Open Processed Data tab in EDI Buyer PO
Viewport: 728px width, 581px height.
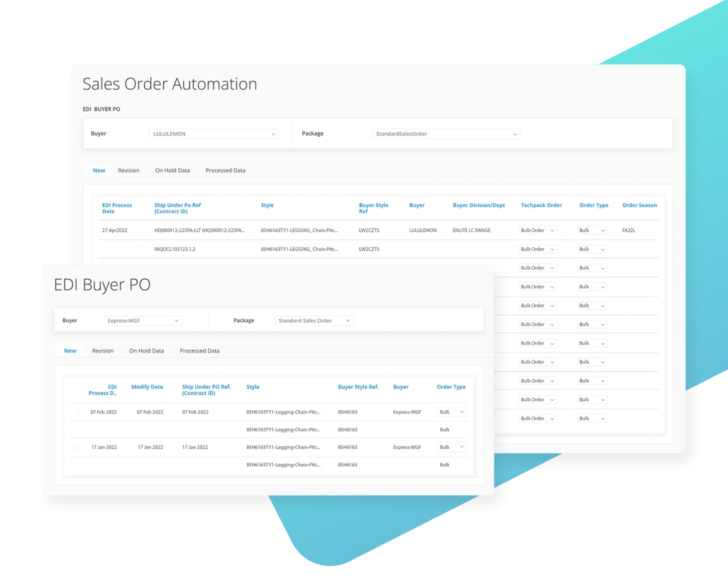199,350
